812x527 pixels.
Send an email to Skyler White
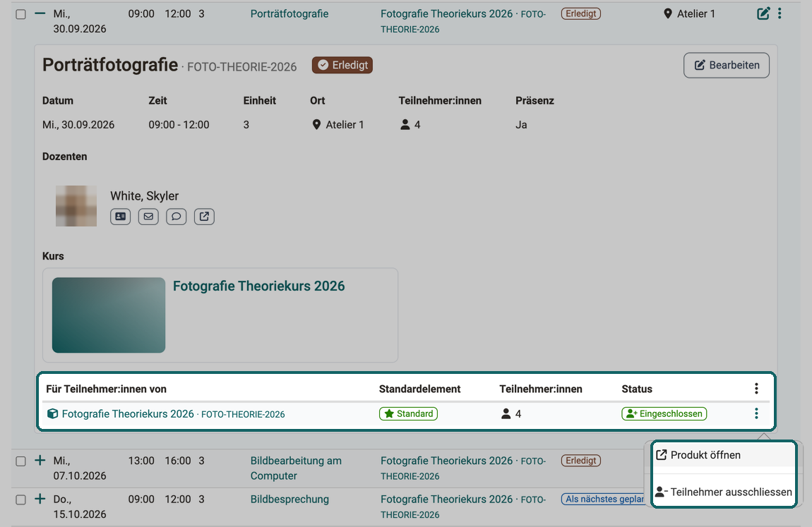[x=148, y=217]
